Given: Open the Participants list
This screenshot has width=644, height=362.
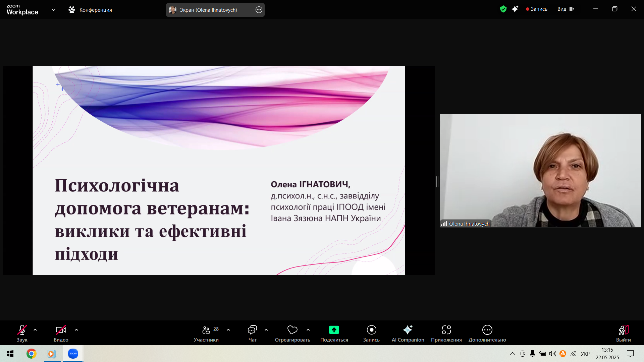Looking at the screenshot, I should tap(206, 330).
